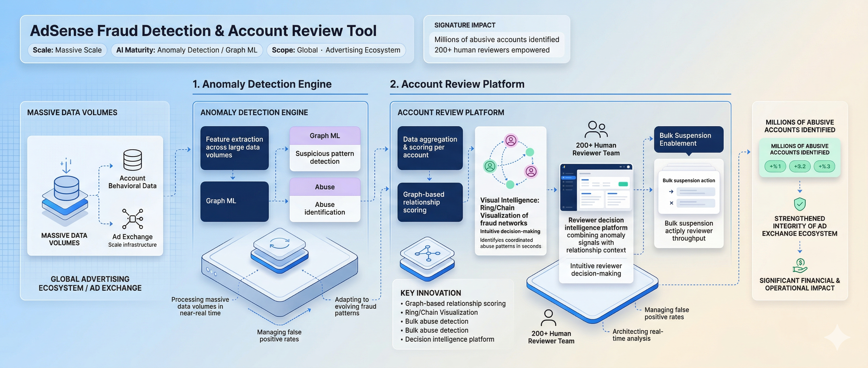Click the 'Scale infrastructure' subtitle
Viewport: 868px width, 368px height.
(x=132, y=245)
